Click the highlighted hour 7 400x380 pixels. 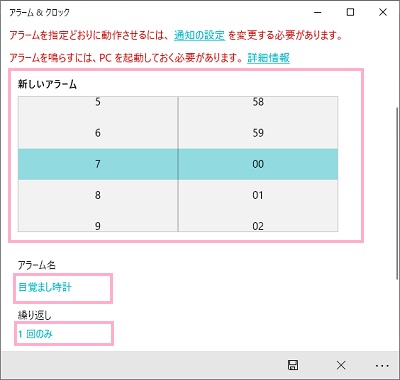pyautogui.click(x=98, y=164)
